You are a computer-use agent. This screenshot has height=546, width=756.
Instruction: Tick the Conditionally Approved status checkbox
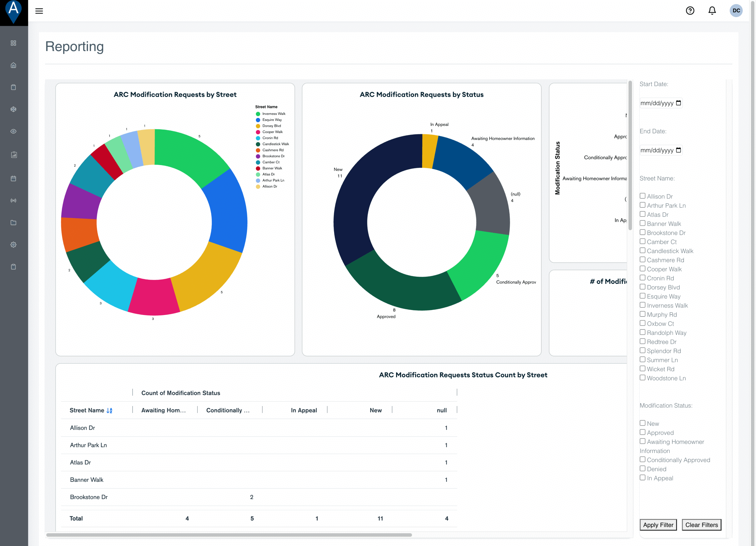pyautogui.click(x=642, y=459)
